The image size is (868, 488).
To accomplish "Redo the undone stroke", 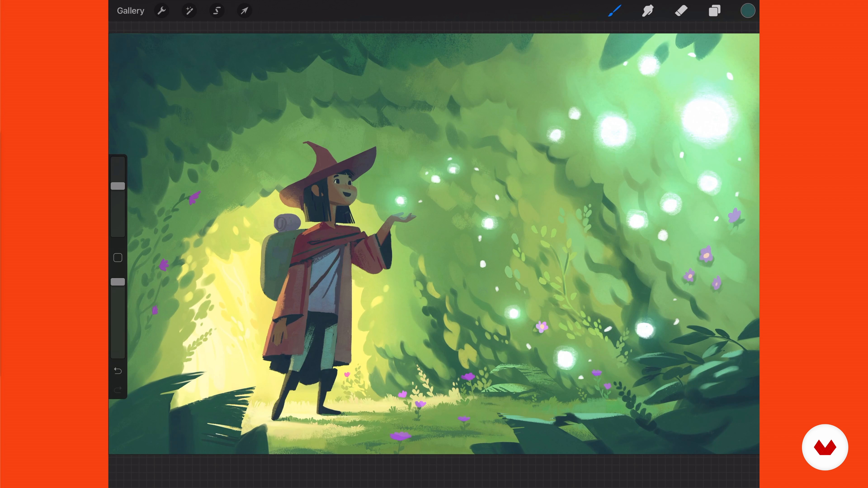I will pyautogui.click(x=118, y=390).
